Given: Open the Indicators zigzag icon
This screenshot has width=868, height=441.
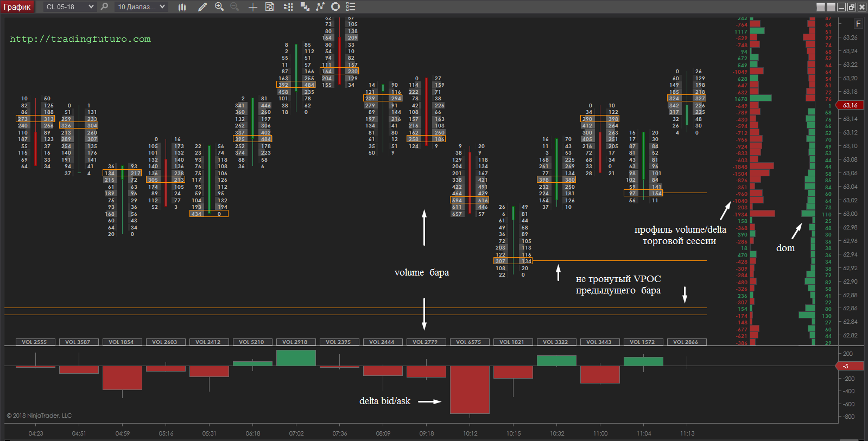Looking at the screenshot, I should click(320, 7).
